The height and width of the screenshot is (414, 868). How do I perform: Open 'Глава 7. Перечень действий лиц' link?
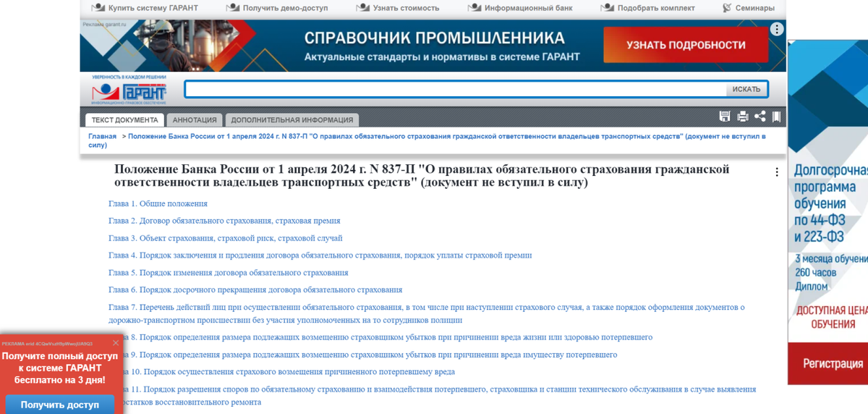pos(426,313)
